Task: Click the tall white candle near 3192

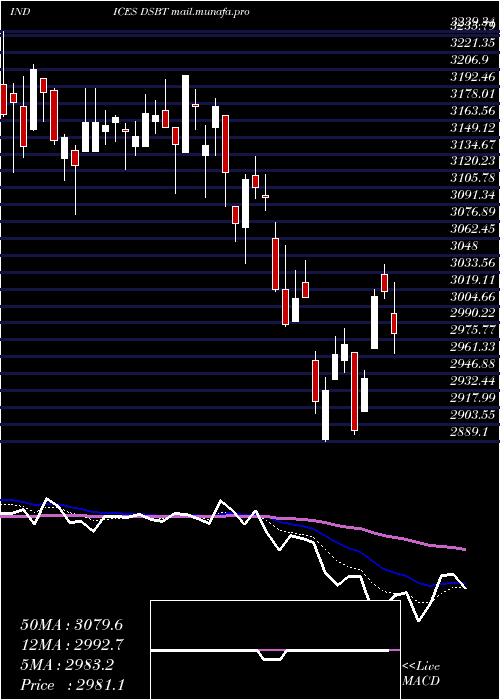Action: (x=185, y=114)
